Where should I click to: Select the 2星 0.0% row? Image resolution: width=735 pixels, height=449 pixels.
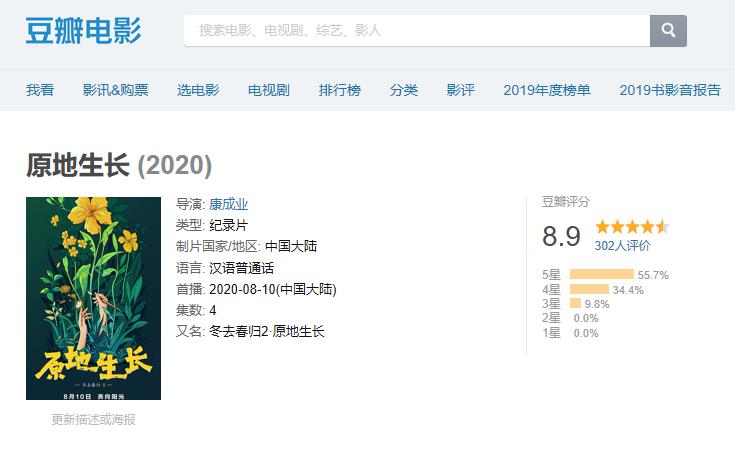[x=570, y=318]
